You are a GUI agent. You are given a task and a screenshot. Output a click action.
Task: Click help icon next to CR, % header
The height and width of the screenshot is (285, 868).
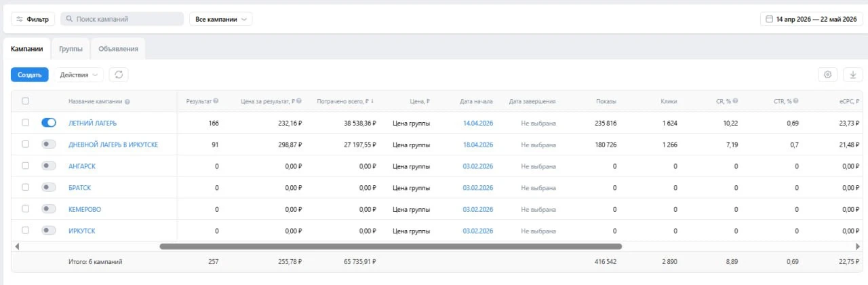tap(735, 101)
